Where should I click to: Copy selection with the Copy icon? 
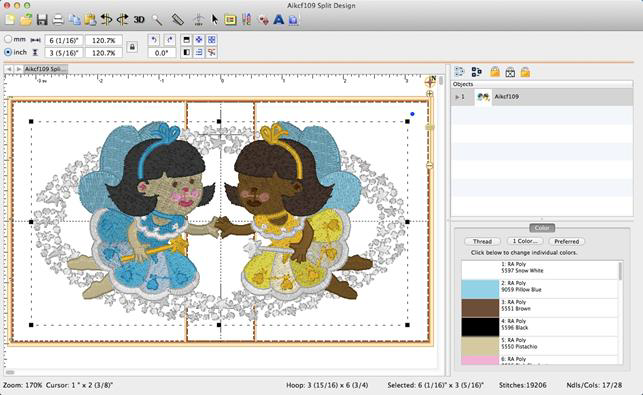tap(75, 19)
